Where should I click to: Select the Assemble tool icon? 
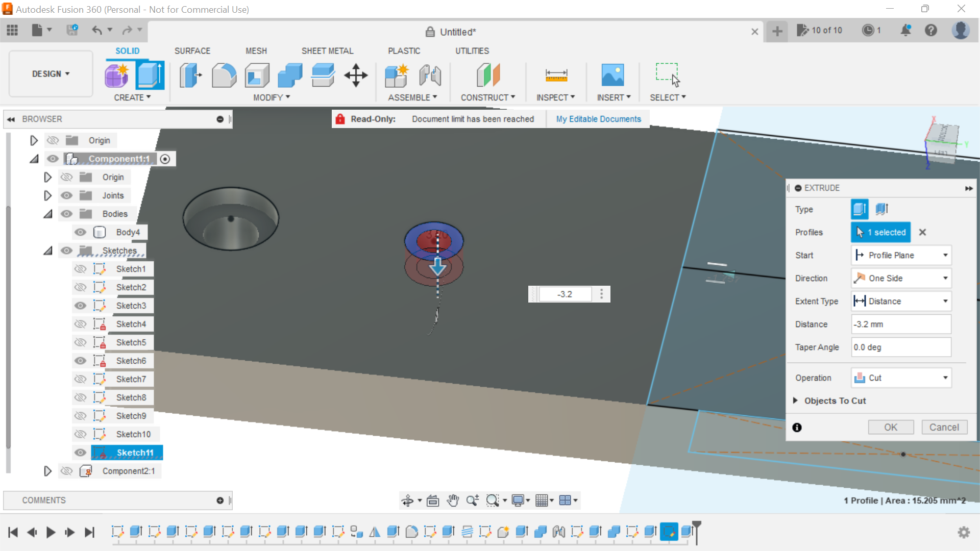tap(398, 74)
